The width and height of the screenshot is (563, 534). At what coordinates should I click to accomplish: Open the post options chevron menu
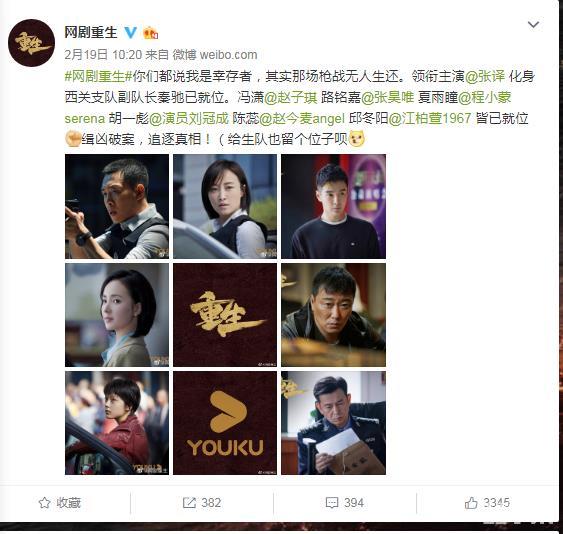coord(533,24)
